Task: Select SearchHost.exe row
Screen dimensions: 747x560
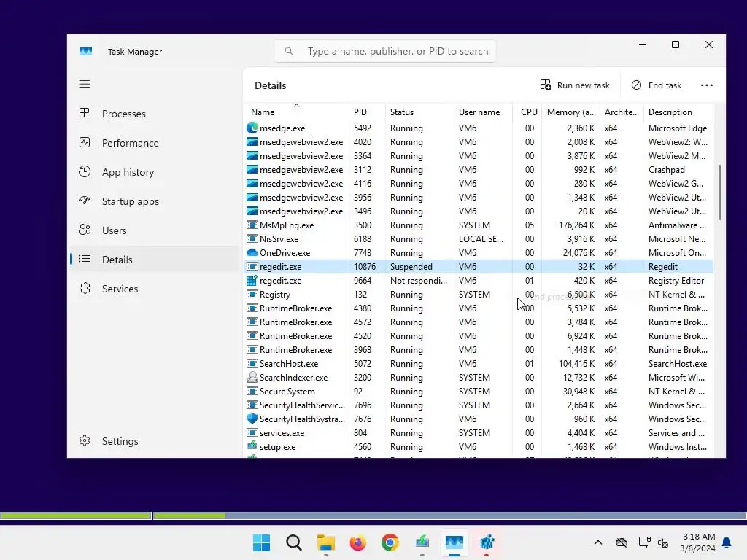Action: coord(479,363)
